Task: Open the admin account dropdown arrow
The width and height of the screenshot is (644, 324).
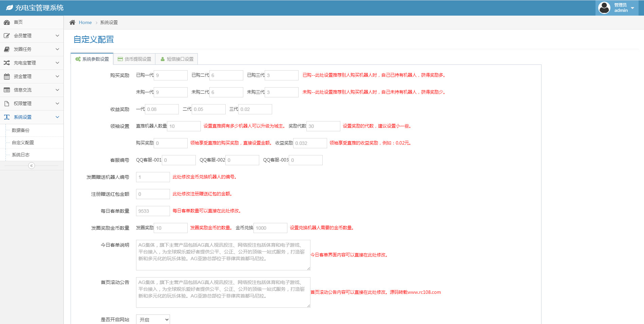Action: pyautogui.click(x=632, y=8)
